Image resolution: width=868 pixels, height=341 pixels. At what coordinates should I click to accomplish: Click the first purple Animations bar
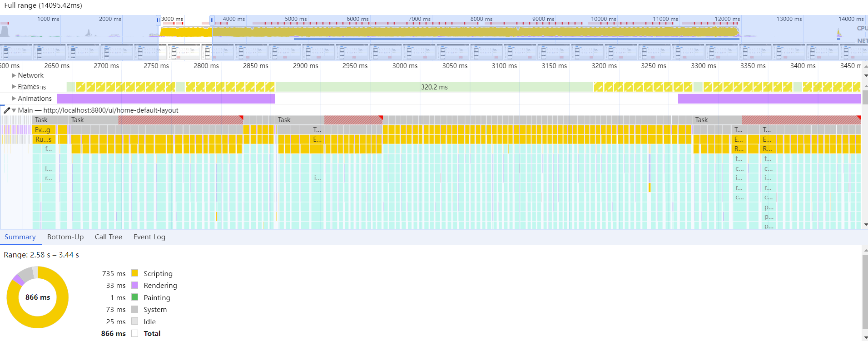[166, 99]
